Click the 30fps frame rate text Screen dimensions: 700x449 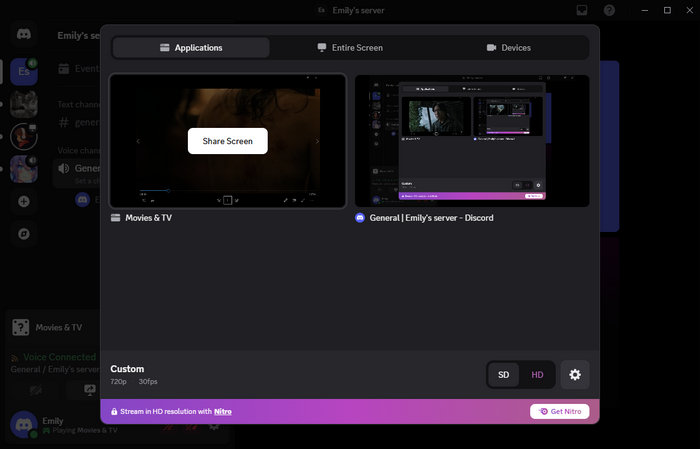(148, 382)
